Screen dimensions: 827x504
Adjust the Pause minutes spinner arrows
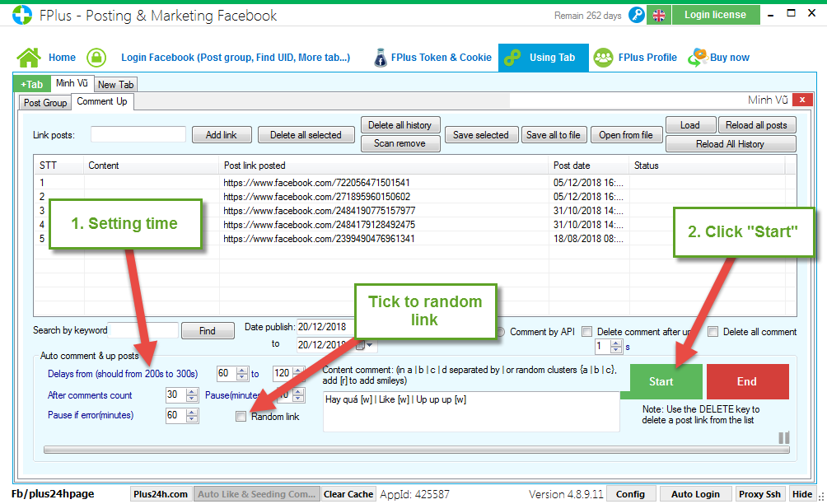(298, 394)
